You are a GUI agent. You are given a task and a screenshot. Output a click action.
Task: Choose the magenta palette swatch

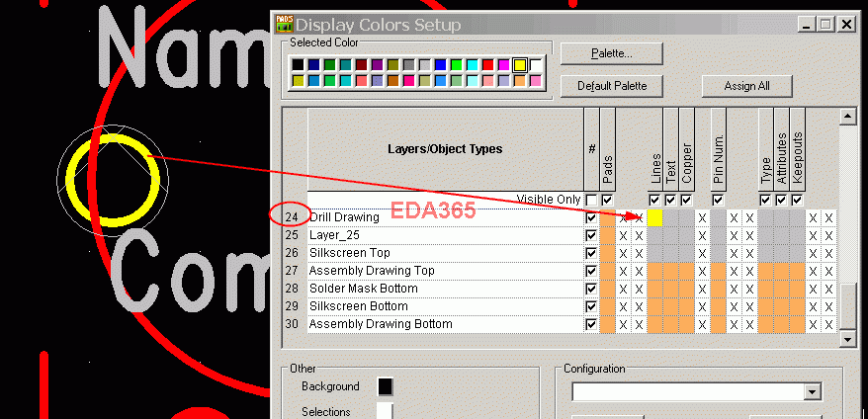pos(504,65)
